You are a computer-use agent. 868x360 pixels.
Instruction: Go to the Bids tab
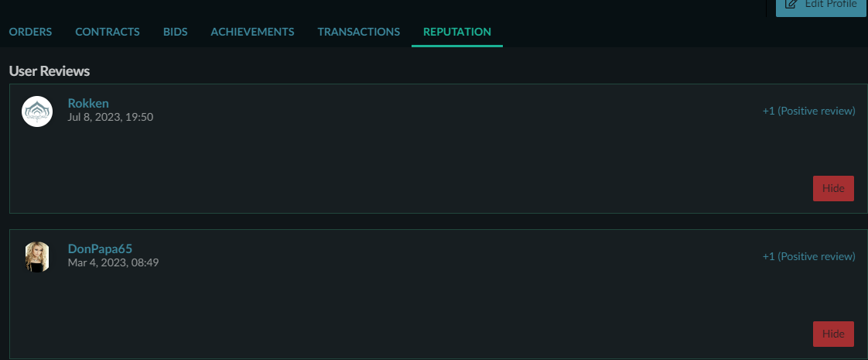click(176, 32)
